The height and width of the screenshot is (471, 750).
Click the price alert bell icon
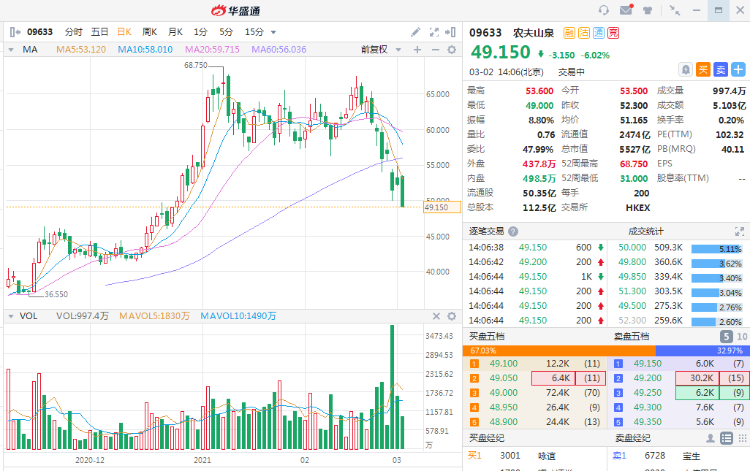click(686, 69)
